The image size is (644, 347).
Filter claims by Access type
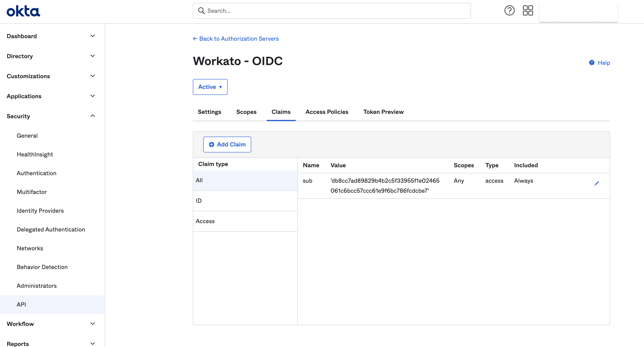click(x=245, y=221)
